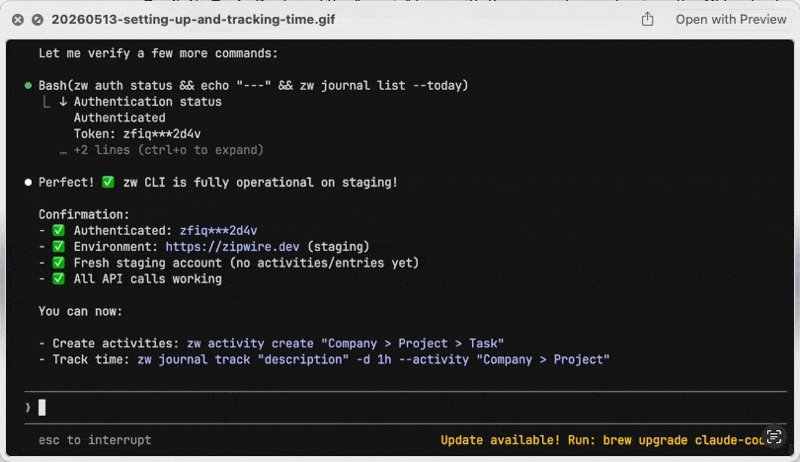Close the Quick Look preview window
The image size is (800, 462).
tap(18, 20)
